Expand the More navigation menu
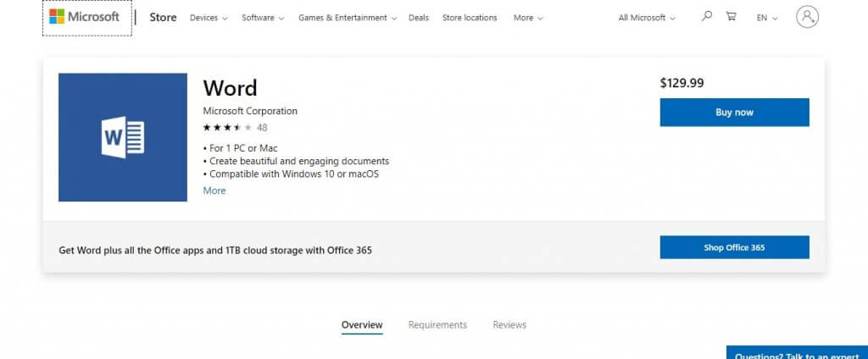 click(x=528, y=18)
